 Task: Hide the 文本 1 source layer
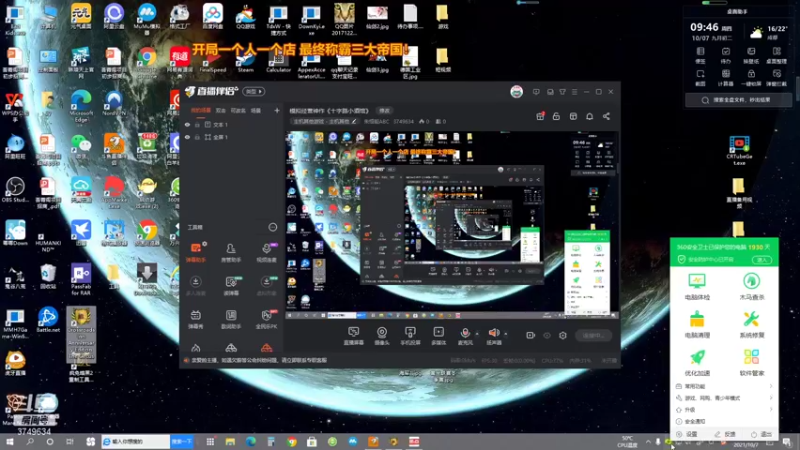point(187,124)
